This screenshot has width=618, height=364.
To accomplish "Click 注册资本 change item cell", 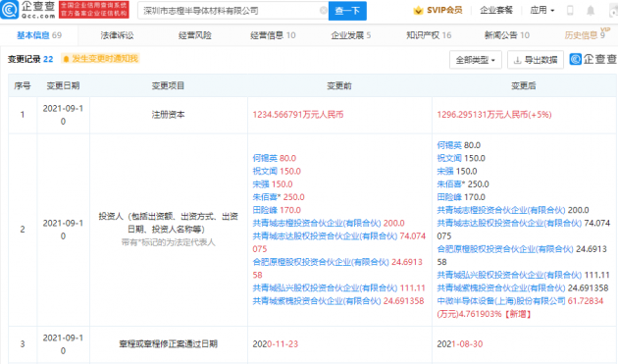I will coord(169,115).
